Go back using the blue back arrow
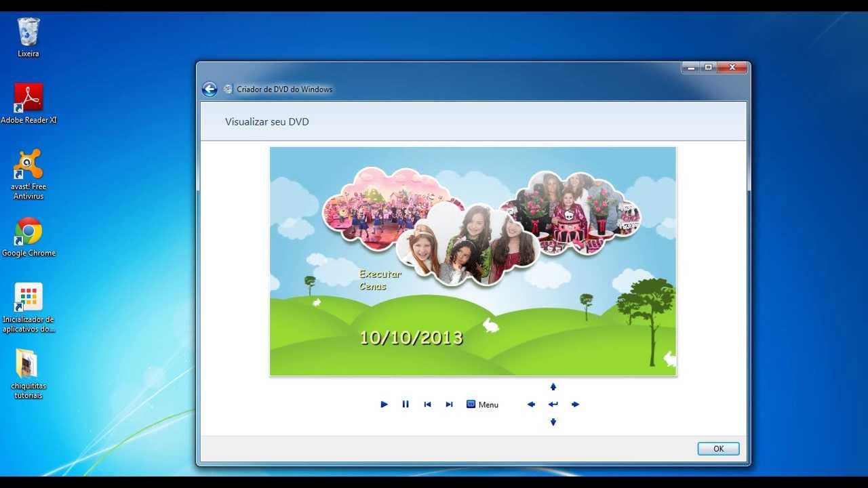 tap(210, 89)
